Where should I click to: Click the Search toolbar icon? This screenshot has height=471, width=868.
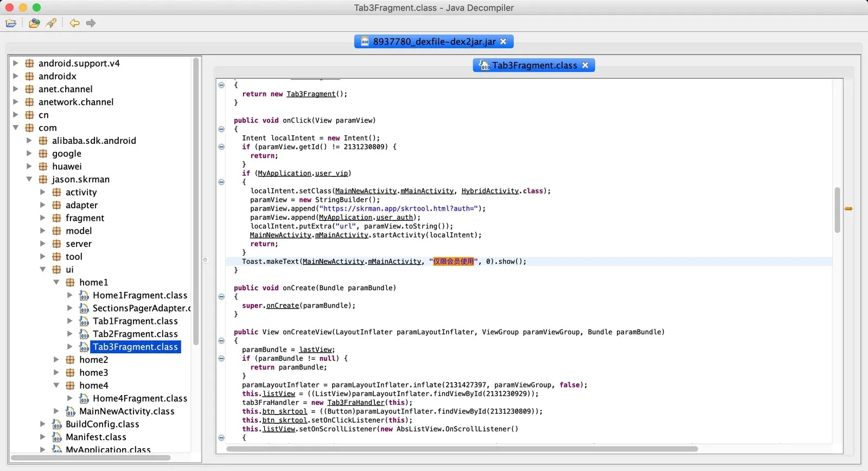coord(51,23)
